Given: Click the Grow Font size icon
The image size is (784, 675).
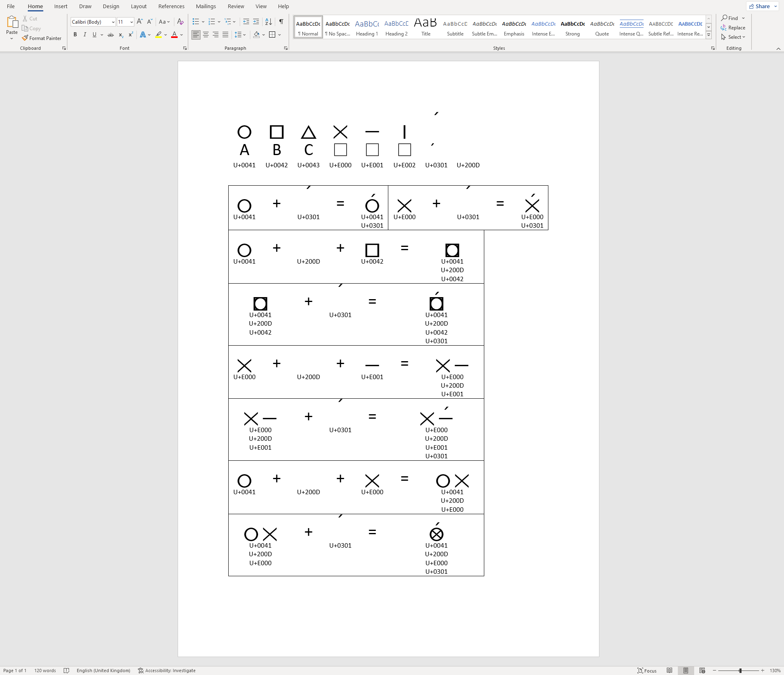Looking at the screenshot, I should click(140, 22).
